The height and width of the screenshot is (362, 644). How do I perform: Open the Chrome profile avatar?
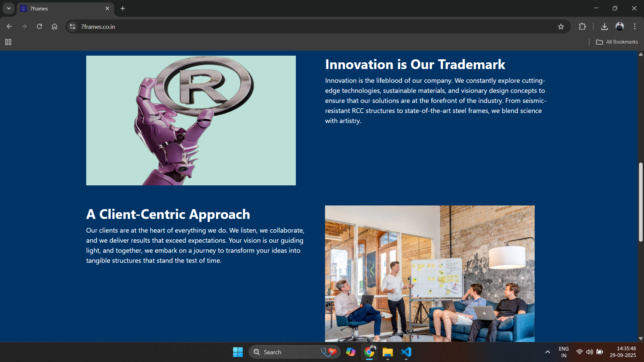[620, 26]
